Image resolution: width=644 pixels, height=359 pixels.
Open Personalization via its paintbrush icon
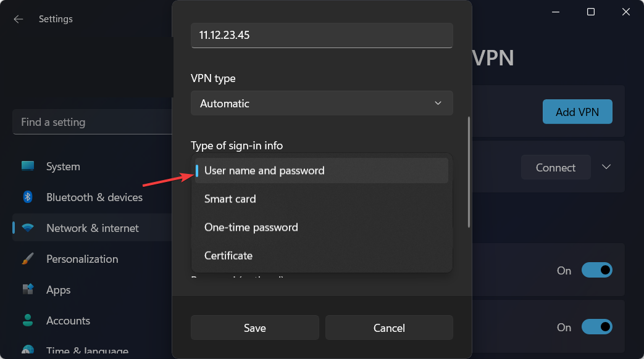click(28, 258)
